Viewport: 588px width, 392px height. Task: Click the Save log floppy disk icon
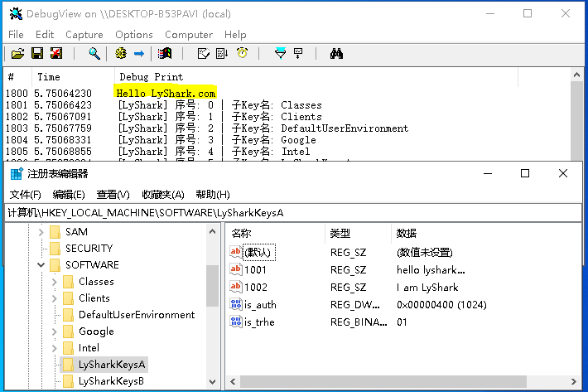tap(36, 54)
